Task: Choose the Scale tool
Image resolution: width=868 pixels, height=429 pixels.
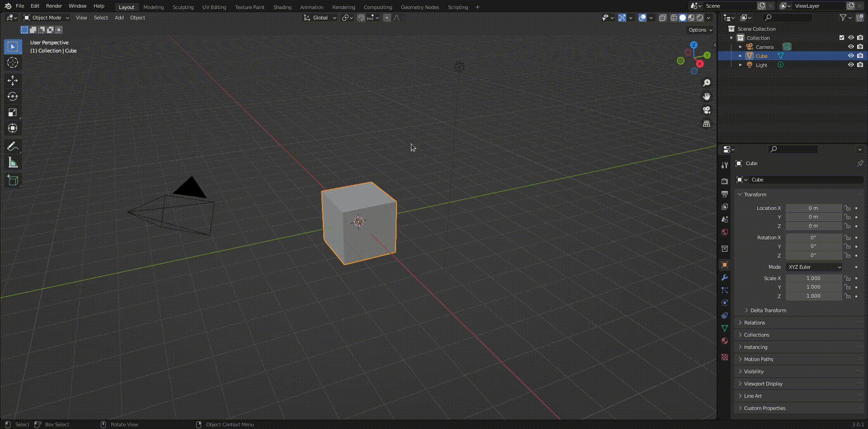Action: 13,112
